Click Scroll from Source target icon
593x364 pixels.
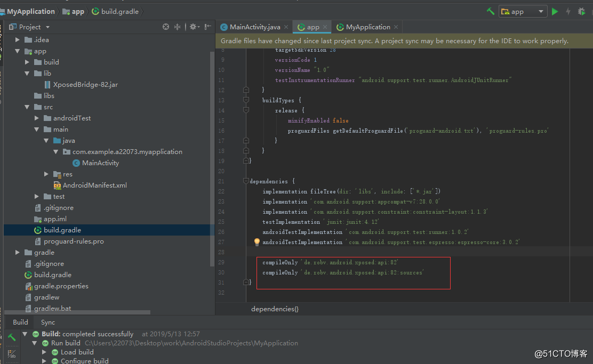coord(166,27)
